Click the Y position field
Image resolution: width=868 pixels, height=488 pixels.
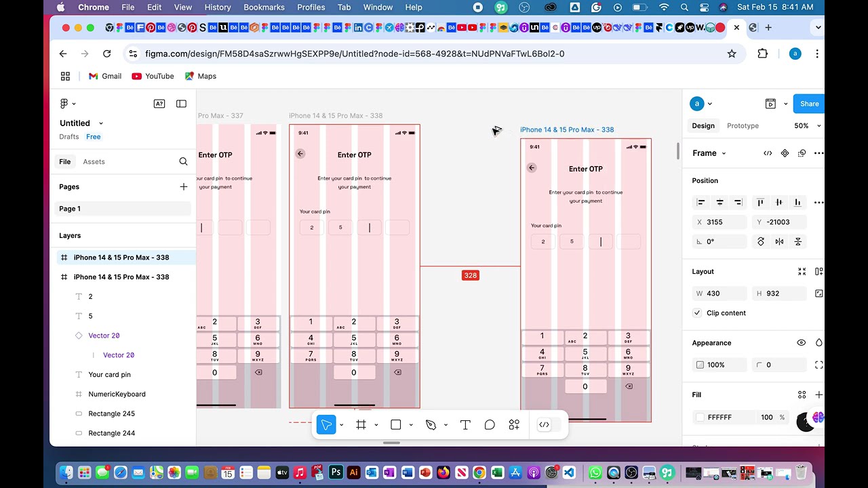click(778, 222)
